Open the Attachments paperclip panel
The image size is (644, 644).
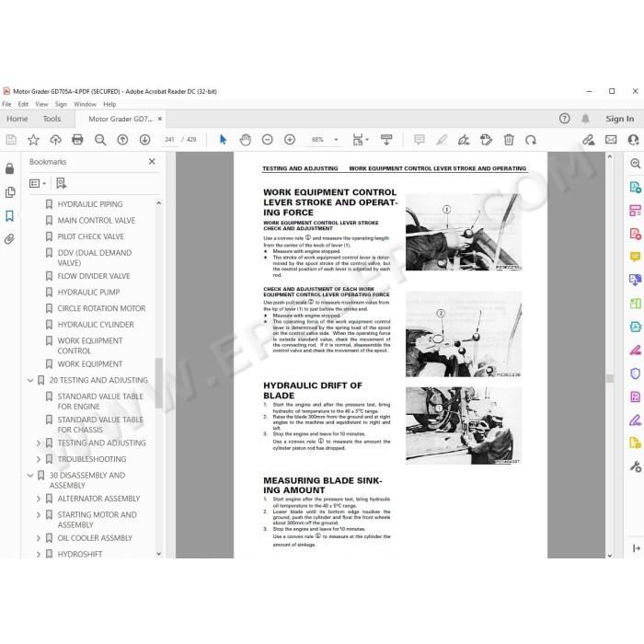pyautogui.click(x=9, y=239)
